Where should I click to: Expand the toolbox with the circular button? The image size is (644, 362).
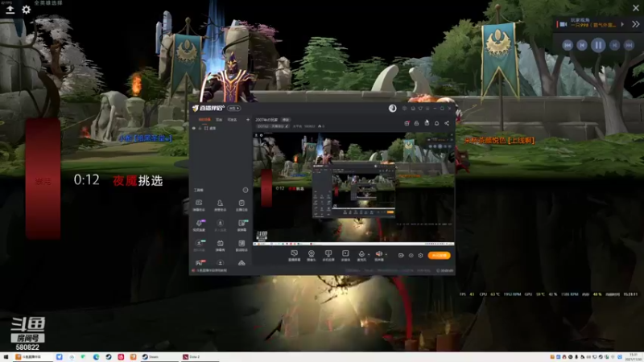tap(246, 190)
